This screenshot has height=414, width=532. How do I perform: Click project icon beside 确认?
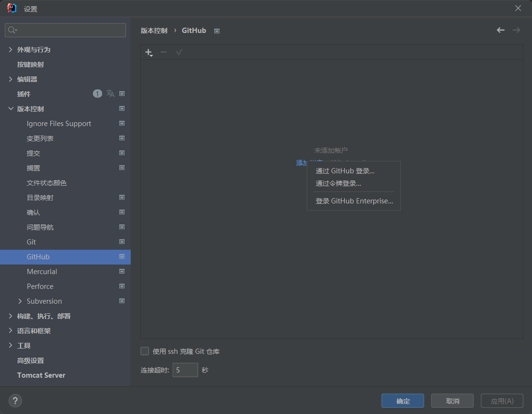point(122,212)
